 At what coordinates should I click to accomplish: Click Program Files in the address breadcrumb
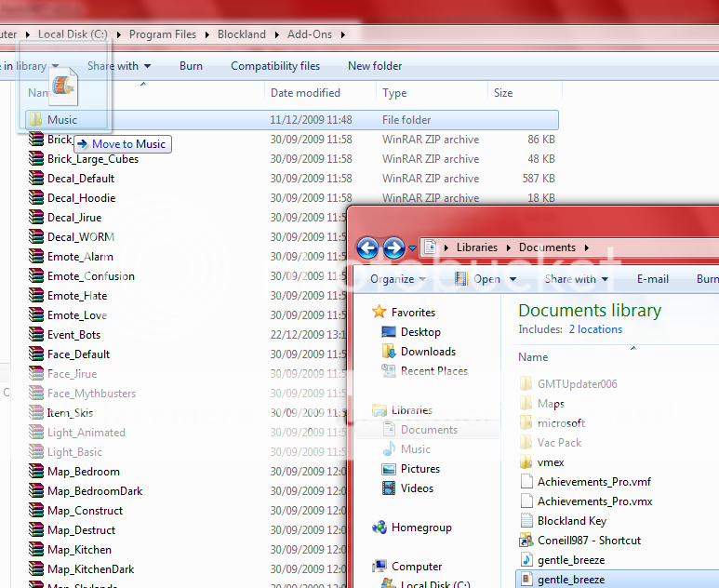(x=163, y=34)
